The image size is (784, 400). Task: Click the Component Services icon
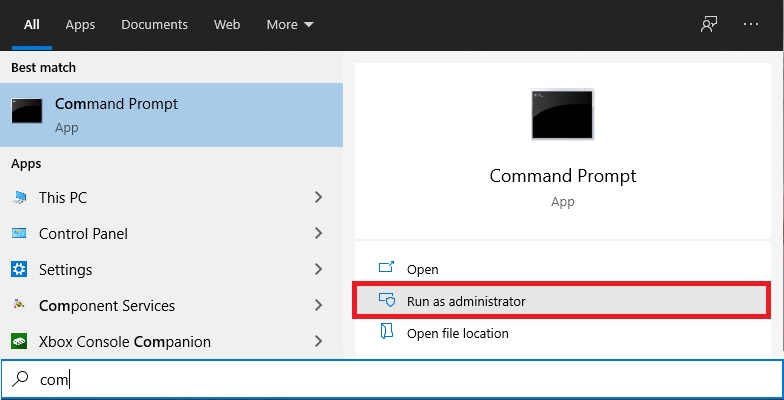(19, 306)
